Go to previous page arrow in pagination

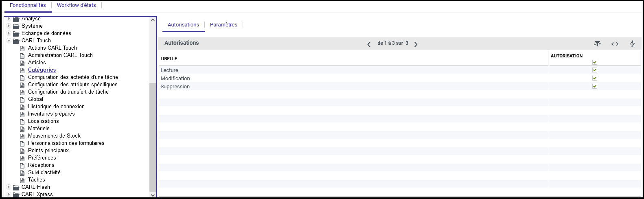pos(369,44)
